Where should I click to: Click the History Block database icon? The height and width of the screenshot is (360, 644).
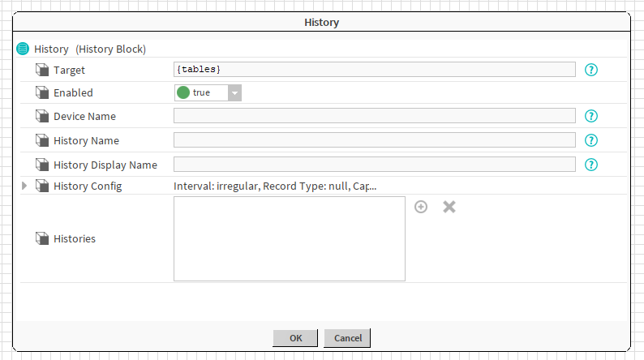coord(23,49)
